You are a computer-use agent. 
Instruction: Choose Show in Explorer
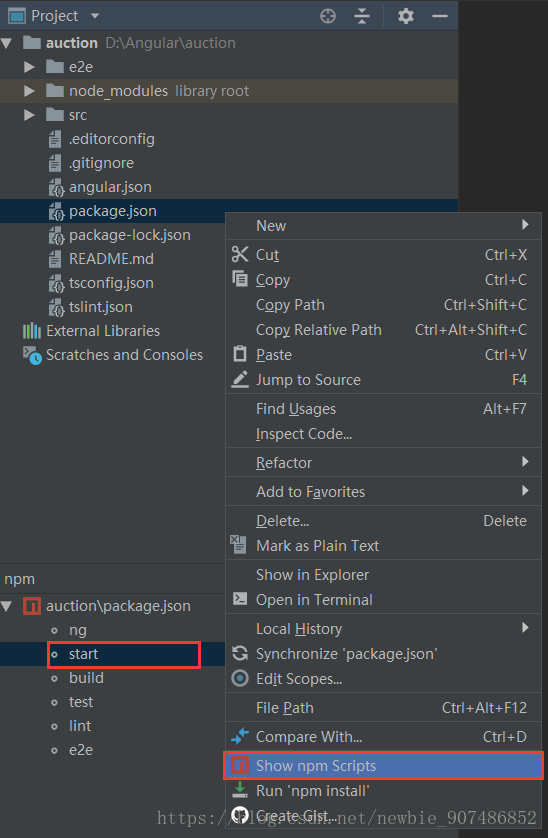tap(383, 575)
